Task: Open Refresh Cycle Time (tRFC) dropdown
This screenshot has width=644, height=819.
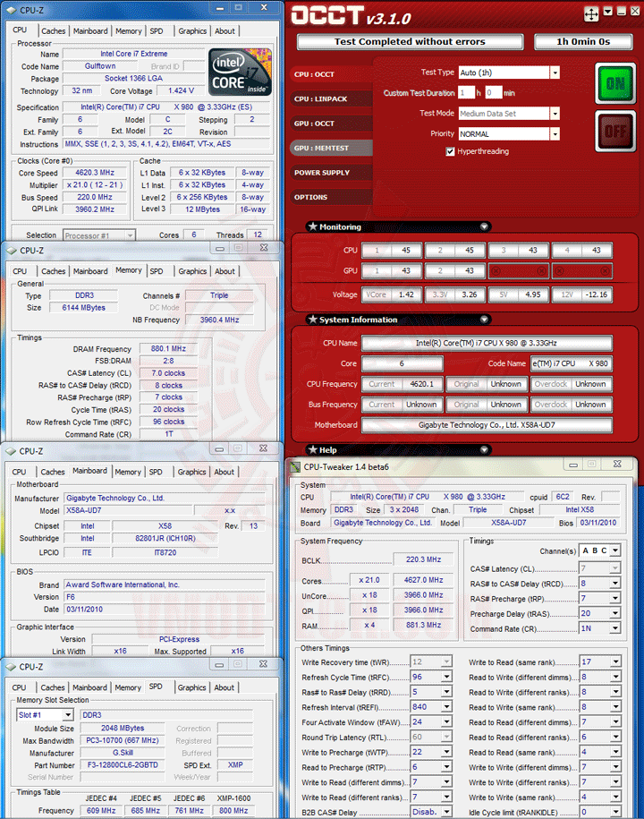Action: tap(446, 677)
